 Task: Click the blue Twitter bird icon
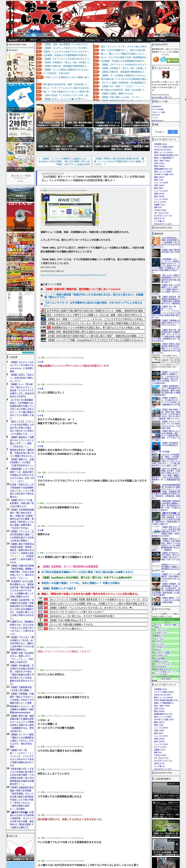click(x=163, y=60)
